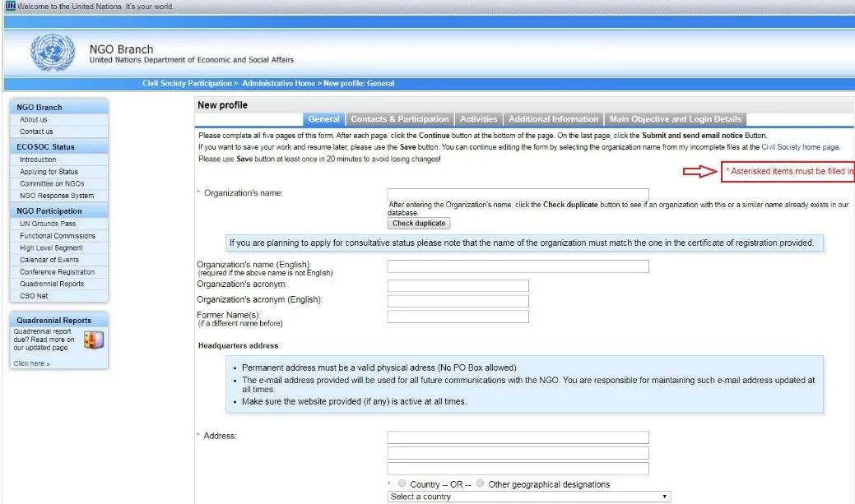Viewport: 855px width, 504px height.
Task: Focus the Former Name(s) field
Action: coord(458,317)
